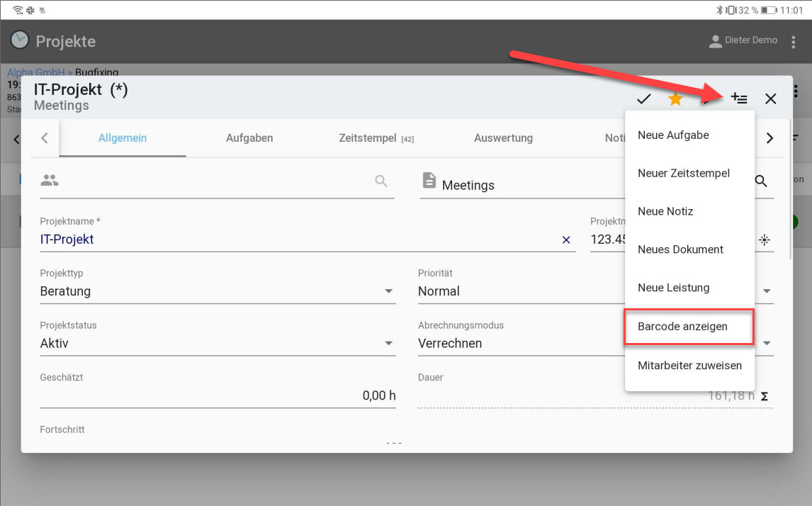Search parent project with magnifier next to Meetings
Screen dimensions: 812x506
coord(761,181)
